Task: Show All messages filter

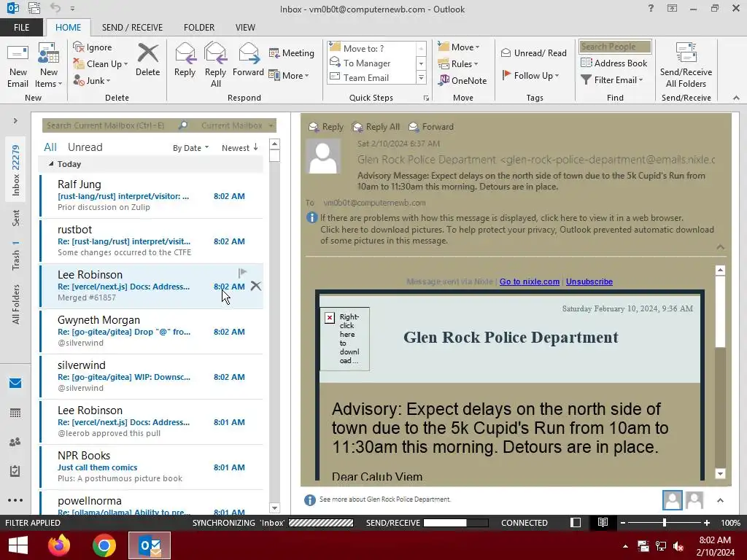Action: tap(50, 147)
